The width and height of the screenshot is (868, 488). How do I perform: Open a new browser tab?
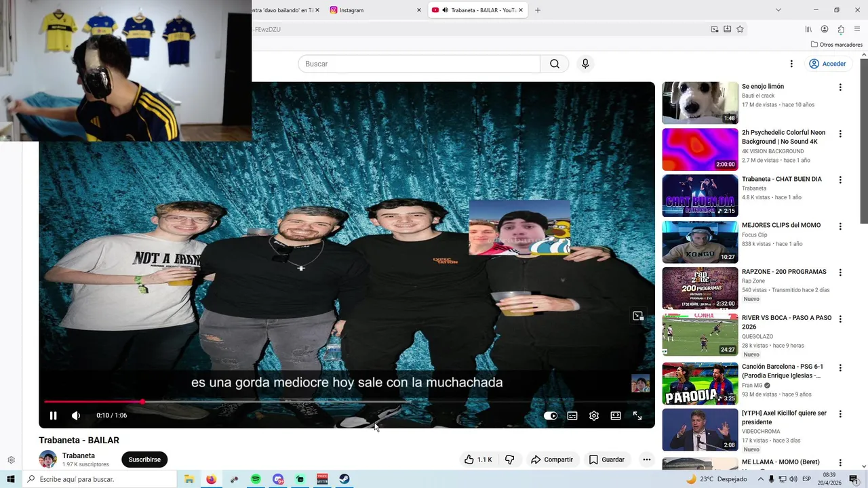pyautogui.click(x=538, y=10)
